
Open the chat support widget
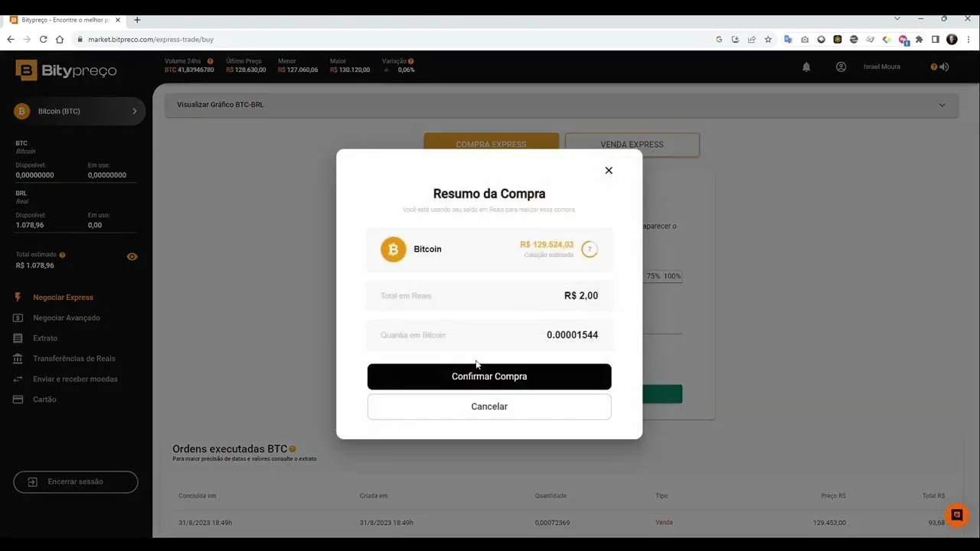[956, 515]
